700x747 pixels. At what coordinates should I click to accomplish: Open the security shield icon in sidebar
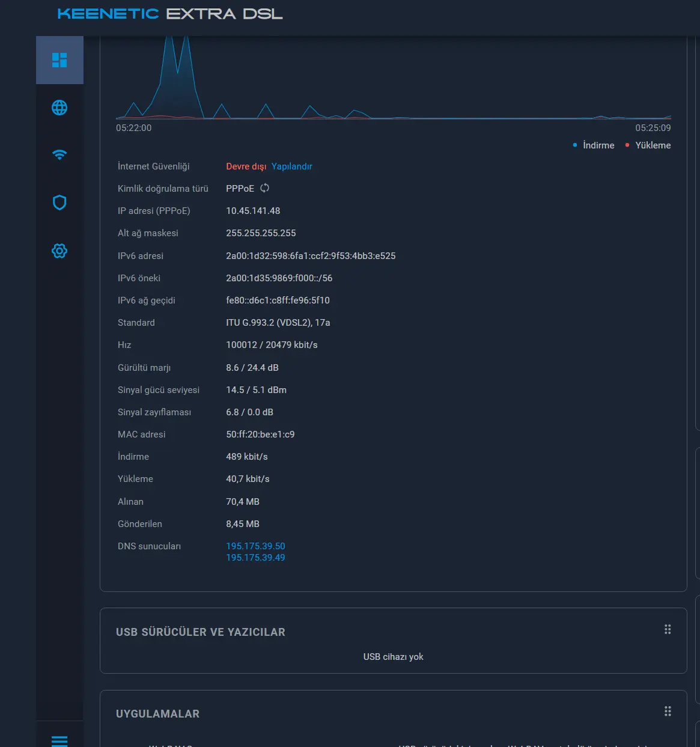[x=59, y=203]
